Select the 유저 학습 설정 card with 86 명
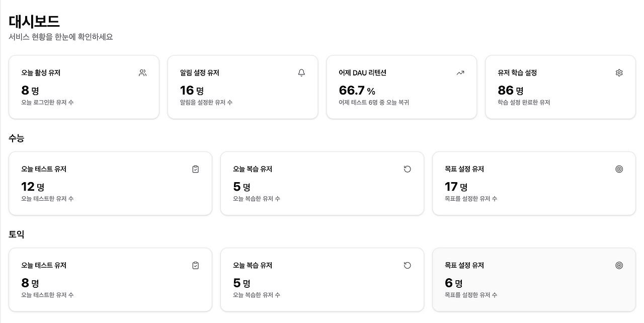 click(560, 87)
